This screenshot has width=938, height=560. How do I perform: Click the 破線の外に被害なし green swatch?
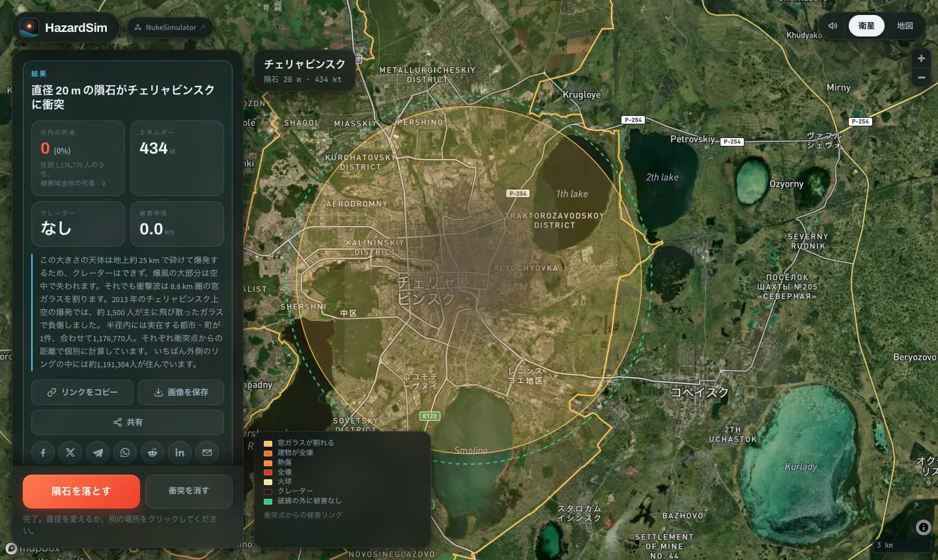click(x=268, y=501)
